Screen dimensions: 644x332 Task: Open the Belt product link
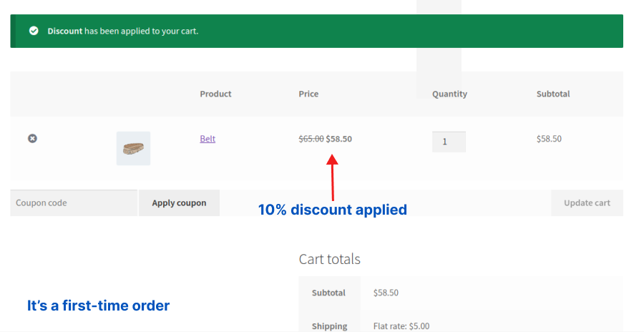pyautogui.click(x=208, y=139)
